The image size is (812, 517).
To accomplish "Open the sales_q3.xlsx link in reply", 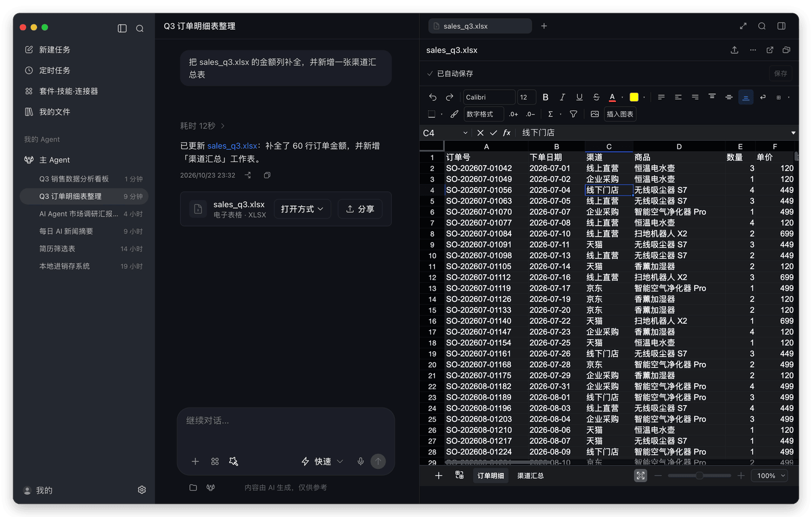I will 232,146.
